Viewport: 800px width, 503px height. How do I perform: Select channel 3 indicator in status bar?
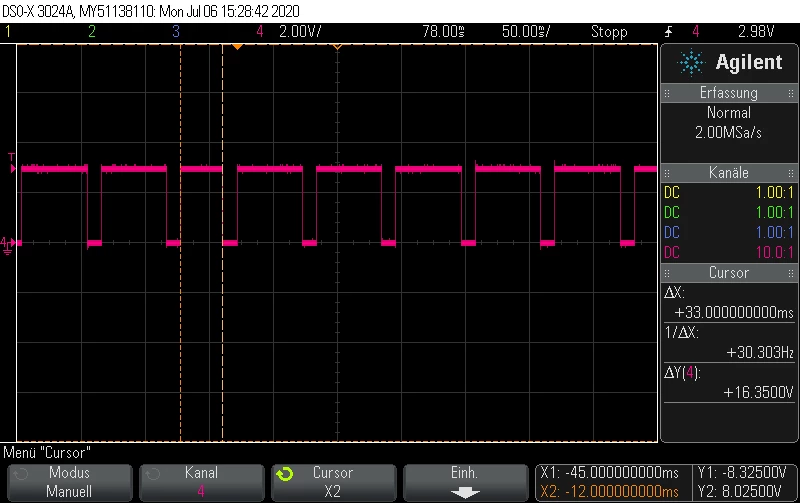(176, 32)
